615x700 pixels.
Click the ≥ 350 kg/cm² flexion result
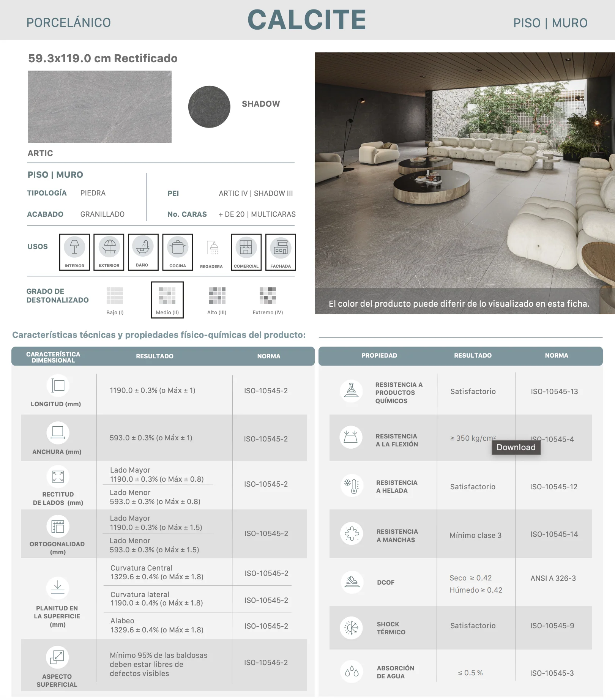pyautogui.click(x=473, y=438)
